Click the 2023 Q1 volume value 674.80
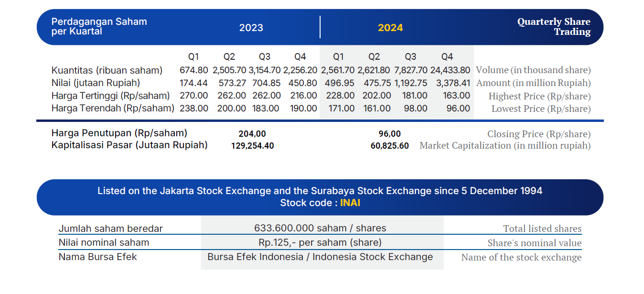Image resolution: width=644 pixels, height=294 pixels. click(194, 70)
